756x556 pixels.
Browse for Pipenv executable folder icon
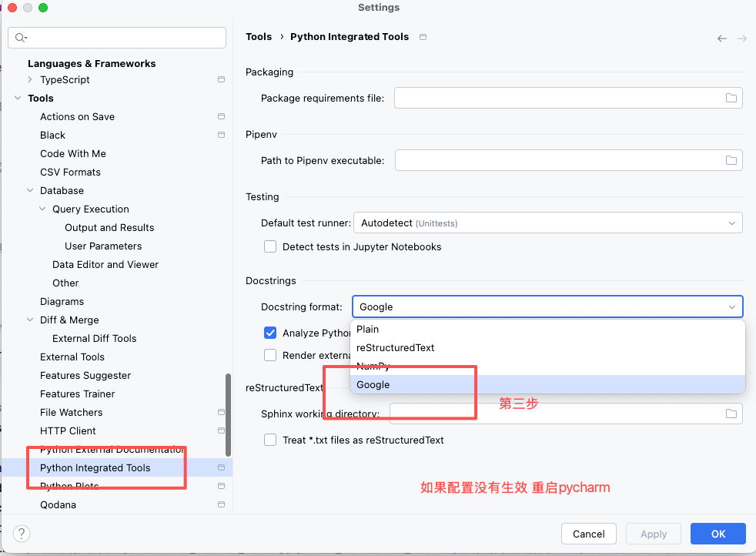(x=731, y=160)
